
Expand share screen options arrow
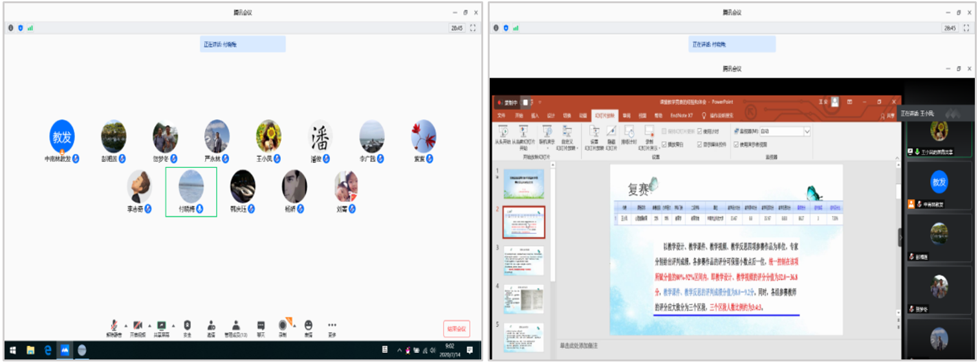click(x=173, y=326)
